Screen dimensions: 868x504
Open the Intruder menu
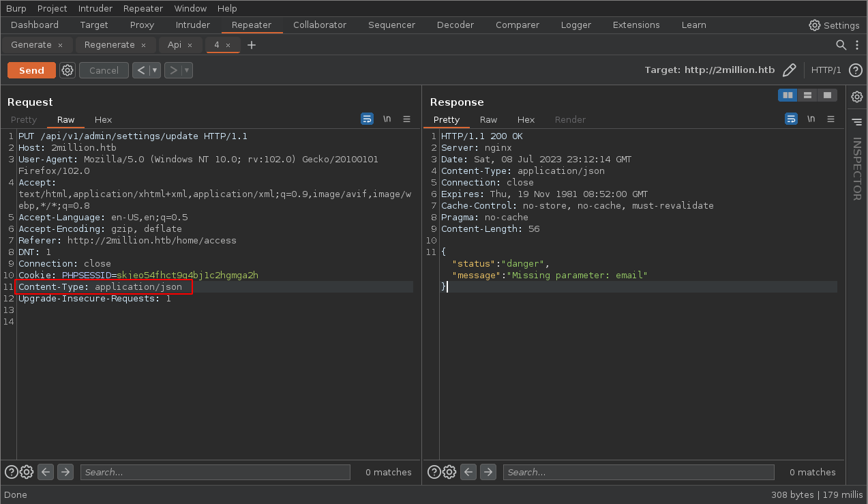coord(95,8)
